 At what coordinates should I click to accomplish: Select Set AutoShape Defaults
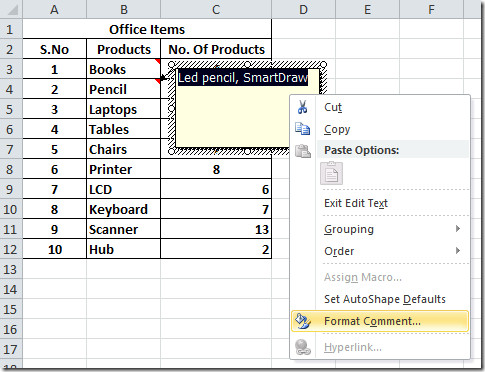[380, 299]
